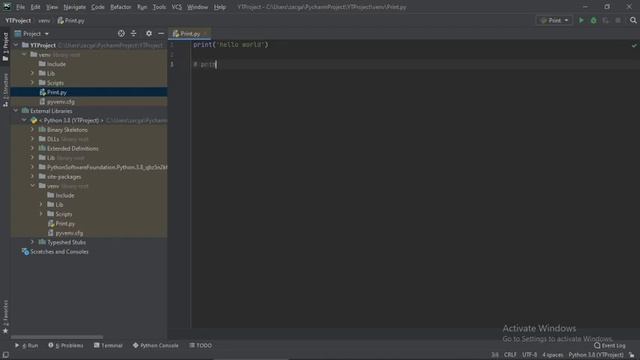The height and width of the screenshot is (360, 640).
Task: Open the Print run configuration dropdown
Action: click(x=554, y=20)
